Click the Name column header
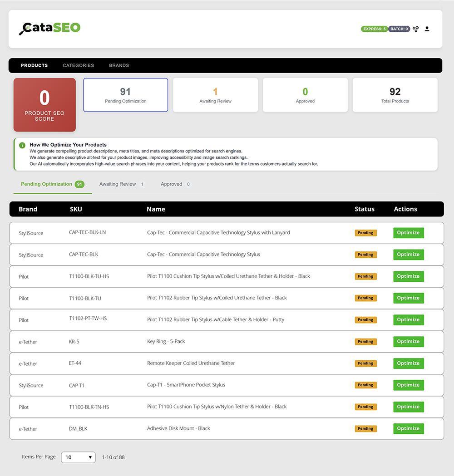This screenshot has width=454, height=476. coord(156,209)
